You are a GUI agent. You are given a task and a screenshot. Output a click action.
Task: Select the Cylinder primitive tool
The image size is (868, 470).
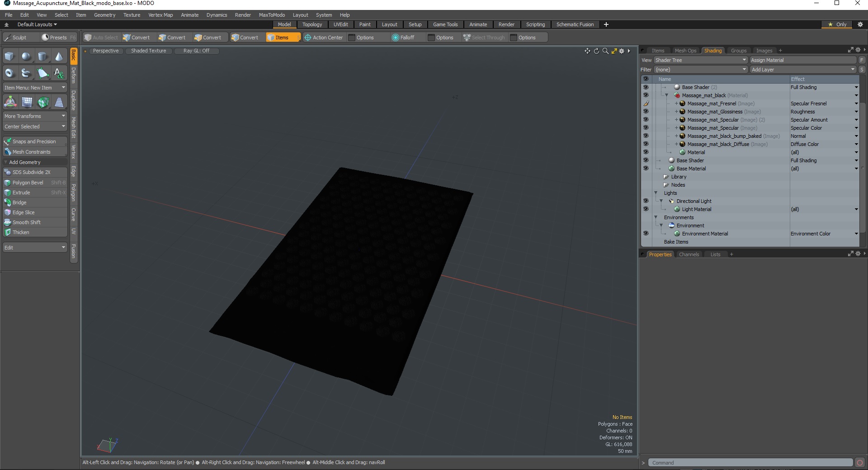pyautogui.click(x=42, y=56)
